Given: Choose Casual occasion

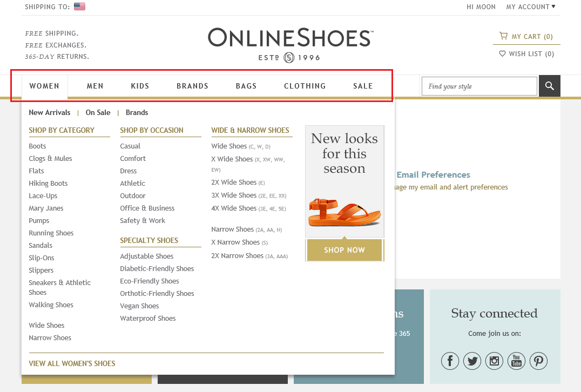Looking at the screenshot, I should coord(130,146).
